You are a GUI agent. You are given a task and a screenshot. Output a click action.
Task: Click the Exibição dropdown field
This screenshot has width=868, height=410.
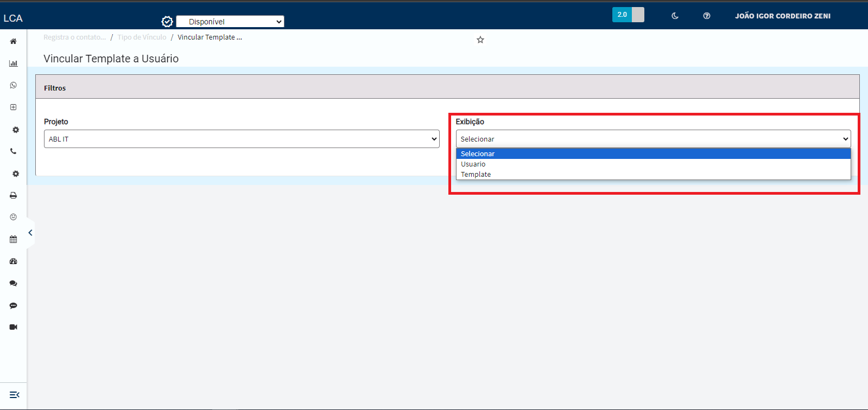653,139
